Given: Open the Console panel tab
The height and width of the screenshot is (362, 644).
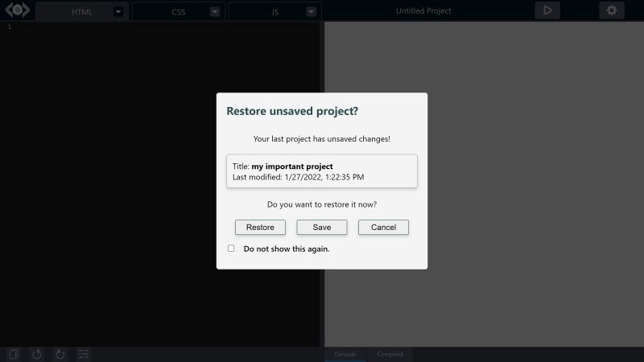Looking at the screenshot, I should pos(345,354).
